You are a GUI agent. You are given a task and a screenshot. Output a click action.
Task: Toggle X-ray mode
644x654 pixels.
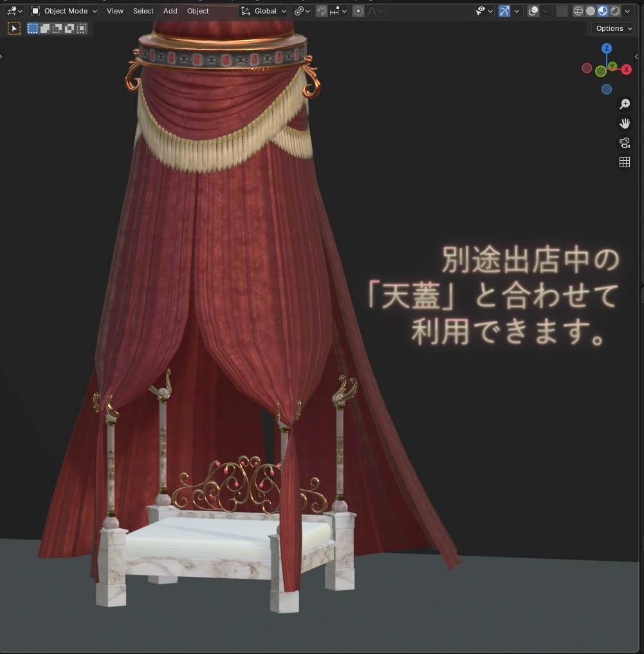click(x=561, y=11)
